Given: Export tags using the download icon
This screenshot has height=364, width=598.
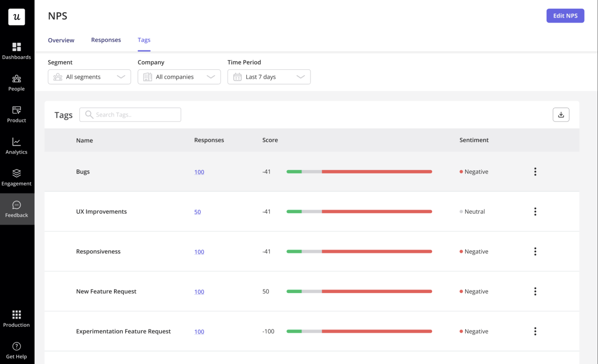Looking at the screenshot, I should (561, 114).
